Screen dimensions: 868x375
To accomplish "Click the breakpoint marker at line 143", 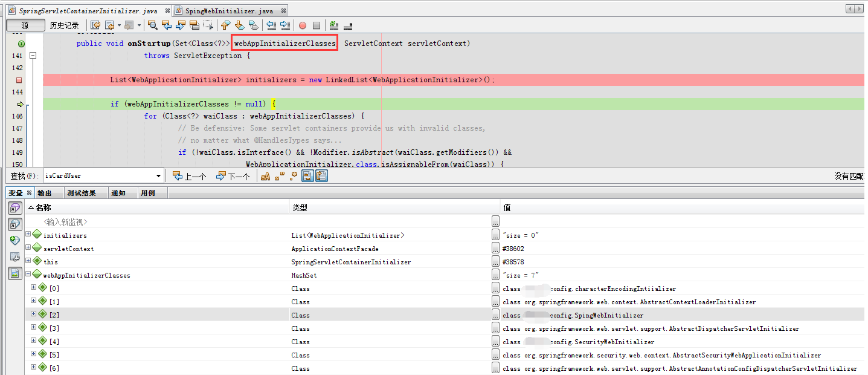I will (19, 80).
